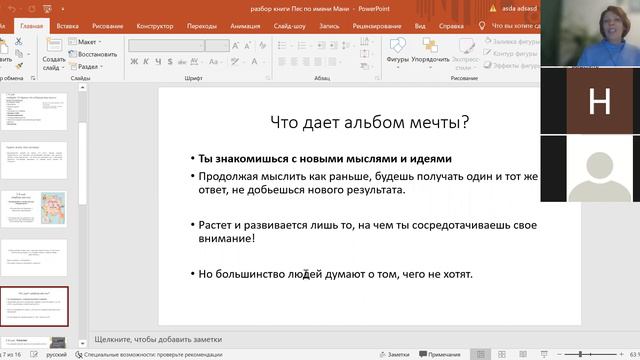Toggle text Shadow (S) formatting

click(170, 62)
